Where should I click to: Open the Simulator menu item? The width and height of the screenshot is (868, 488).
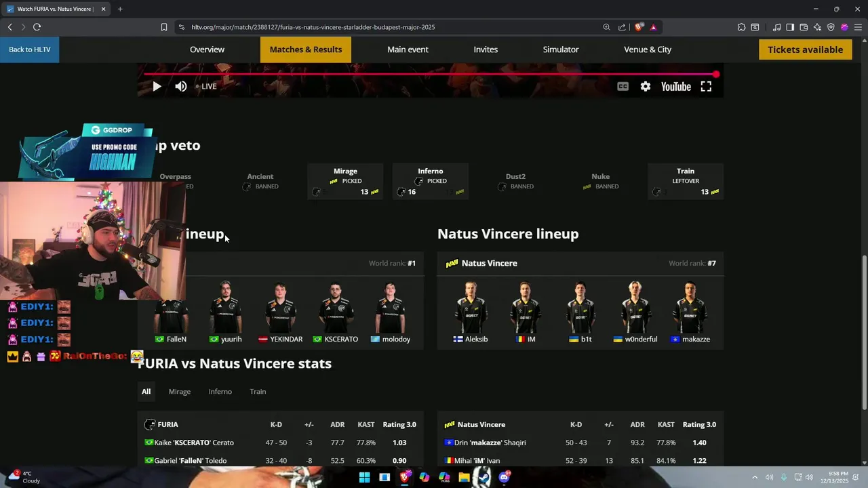[561, 49]
